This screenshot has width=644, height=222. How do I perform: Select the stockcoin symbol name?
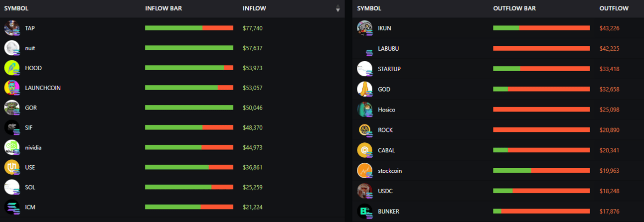tap(390, 171)
